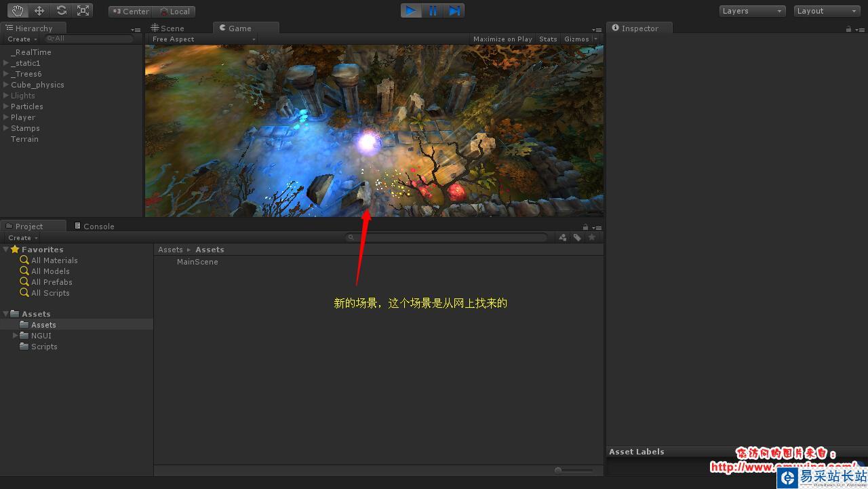This screenshot has width=868, height=489.
Task: Switch to the Scene tab
Action: [x=168, y=28]
